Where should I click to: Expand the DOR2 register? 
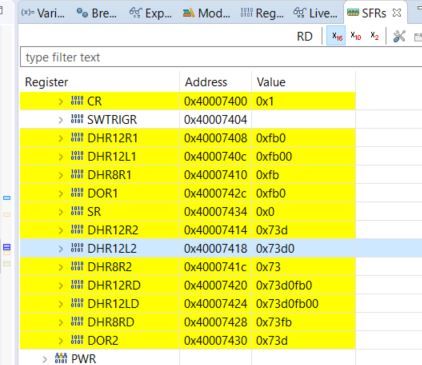[x=61, y=341]
